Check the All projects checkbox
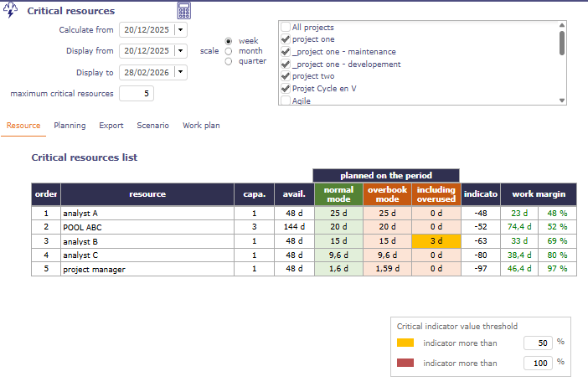 [286, 28]
